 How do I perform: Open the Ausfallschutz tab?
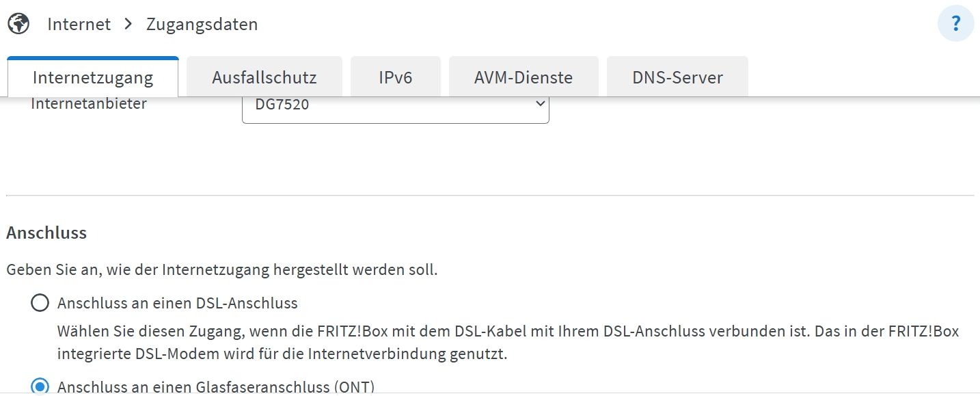pos(264,77)
